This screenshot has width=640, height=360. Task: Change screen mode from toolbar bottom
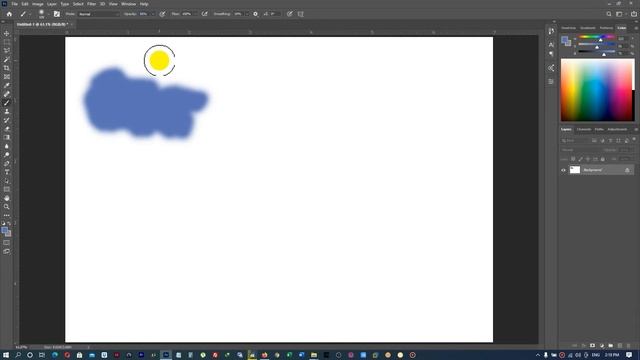pos(7,251)
